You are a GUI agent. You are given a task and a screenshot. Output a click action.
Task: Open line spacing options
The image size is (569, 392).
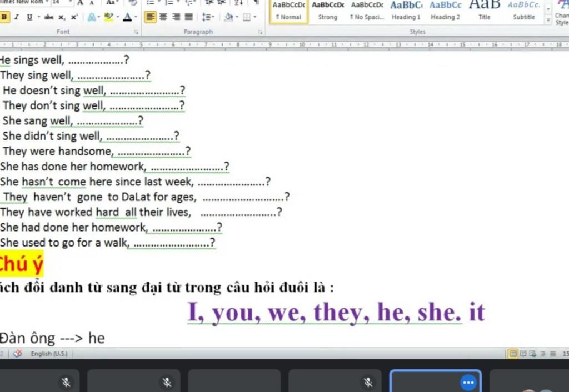pos(208,17)
